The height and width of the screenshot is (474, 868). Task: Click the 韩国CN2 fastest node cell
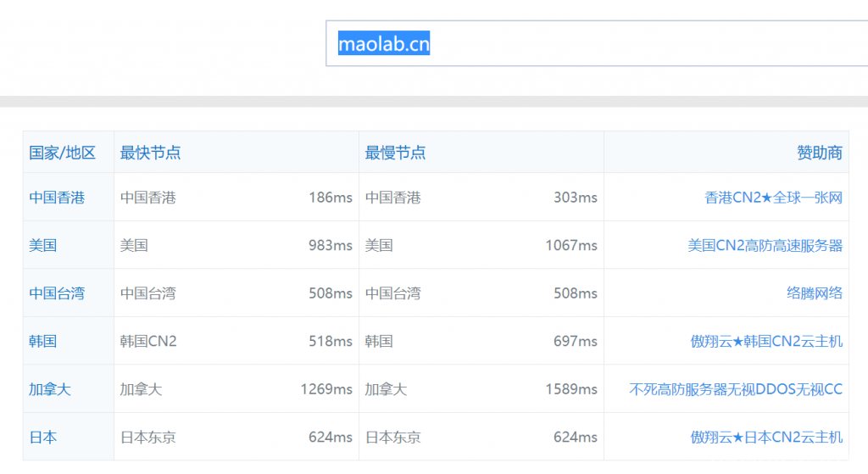pos(148,341)
